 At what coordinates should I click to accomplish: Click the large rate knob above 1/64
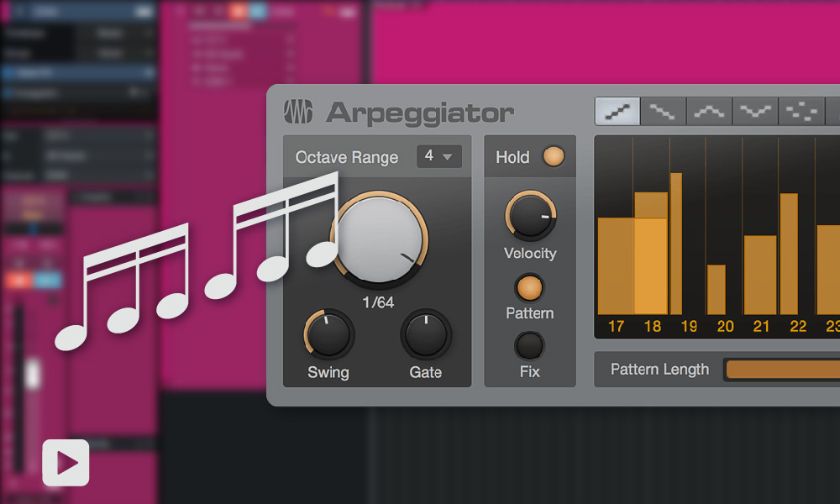(380, 239)
